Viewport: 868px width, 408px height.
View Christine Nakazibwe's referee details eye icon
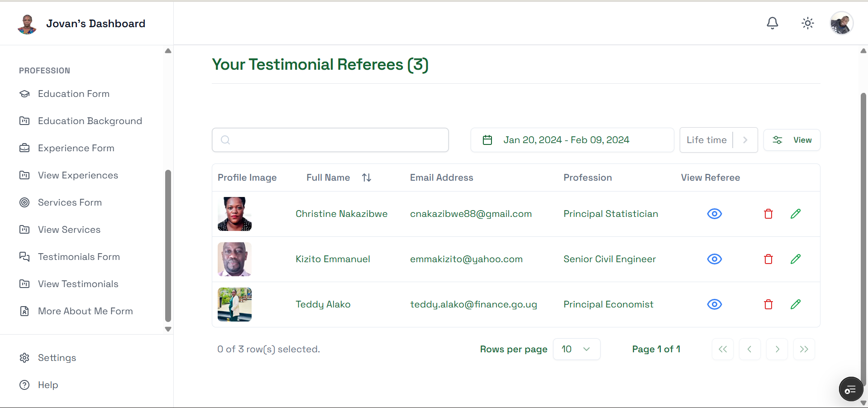coord(714,214)
